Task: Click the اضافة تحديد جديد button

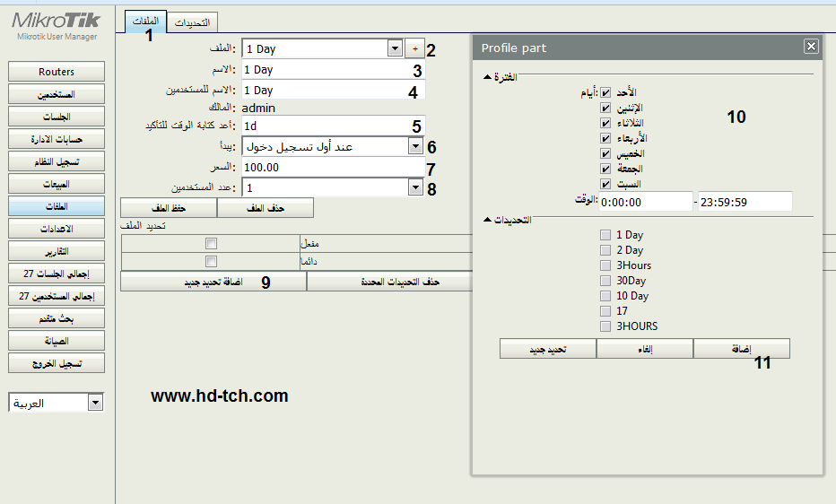Action: (213, 282)
